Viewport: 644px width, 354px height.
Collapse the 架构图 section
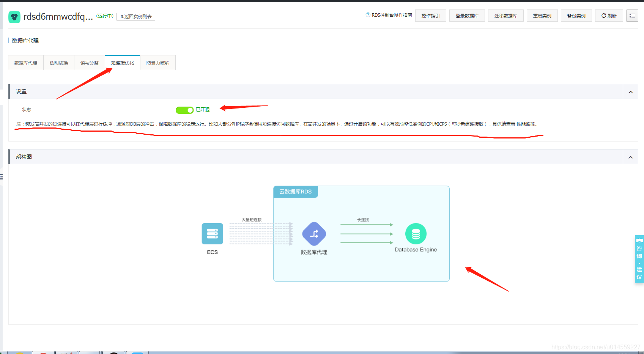click(x=631, y=157)
